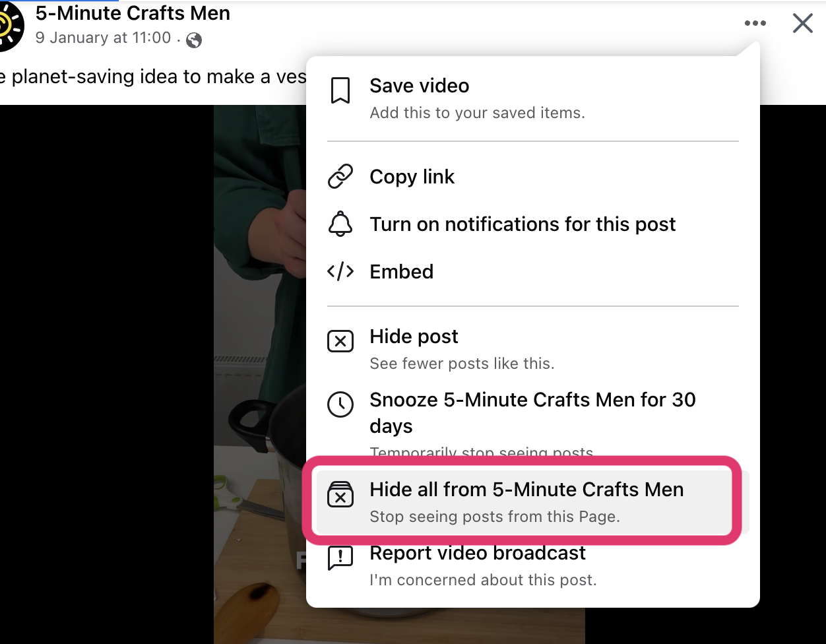826x644 pixels.
Task: Click the clock icon beside Snooze option
Action: click(340, 404)
